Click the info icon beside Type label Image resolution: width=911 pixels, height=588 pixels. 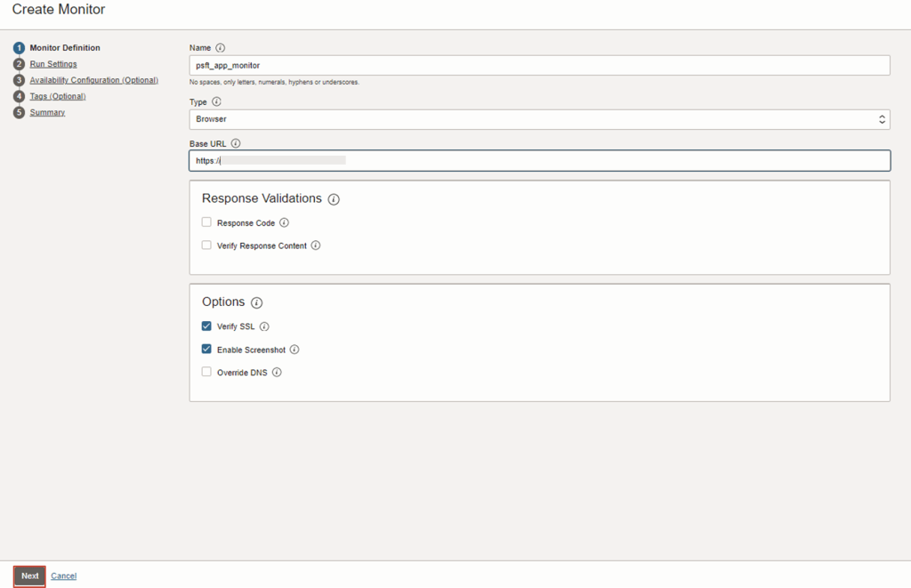coord(217,101)
